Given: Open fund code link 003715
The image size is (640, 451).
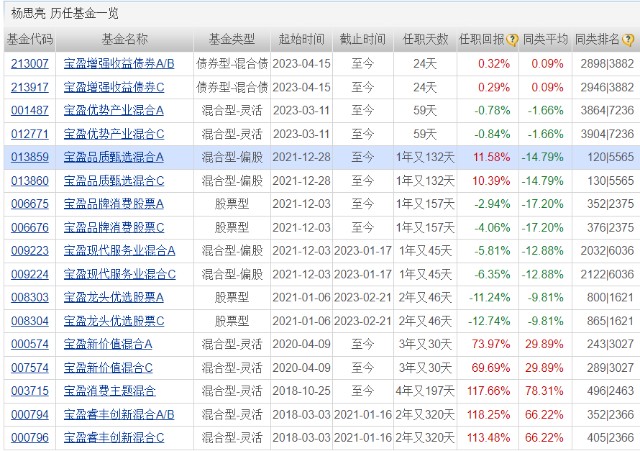Looking at the screenshot, I should click(x=30, y=391).
